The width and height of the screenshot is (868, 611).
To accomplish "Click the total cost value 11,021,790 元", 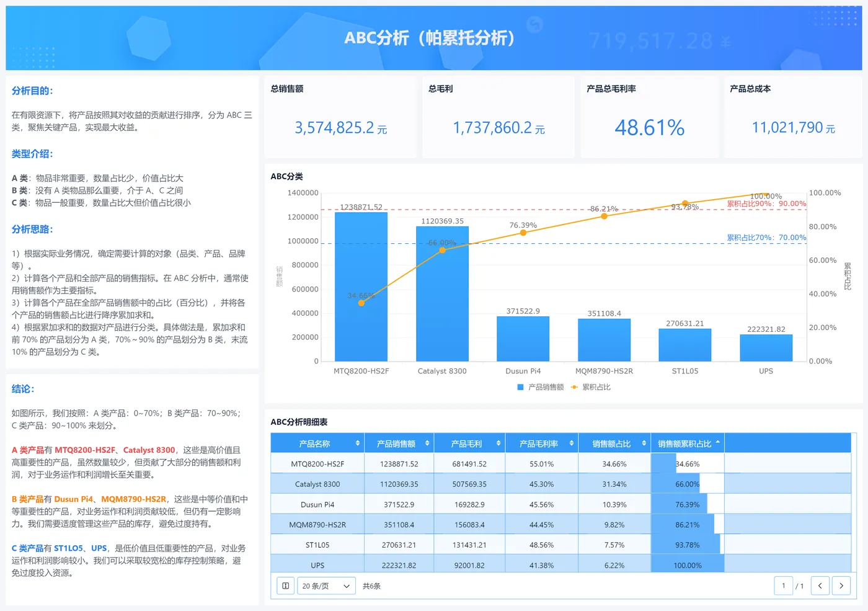I will (793, 128).
